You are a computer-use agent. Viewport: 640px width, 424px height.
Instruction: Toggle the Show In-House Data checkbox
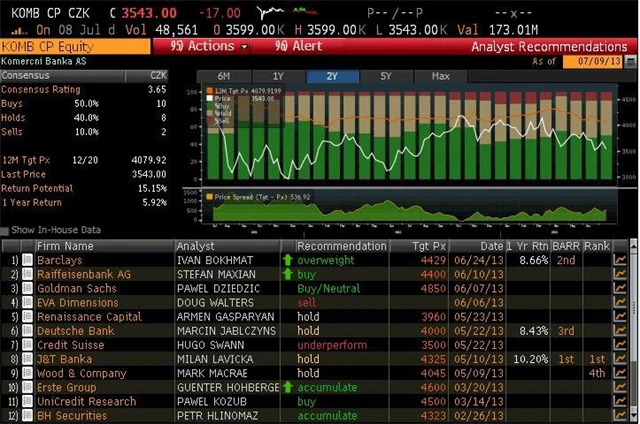6,230
